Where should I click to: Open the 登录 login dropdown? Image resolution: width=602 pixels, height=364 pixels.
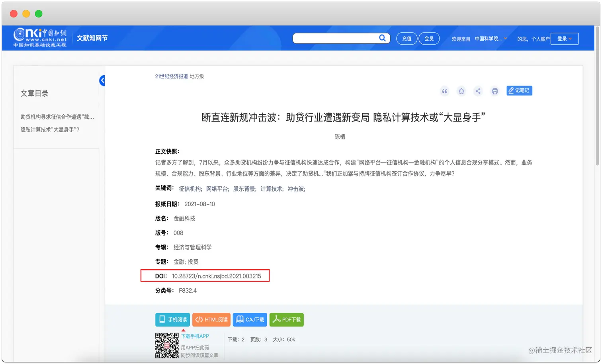(564, 38)
